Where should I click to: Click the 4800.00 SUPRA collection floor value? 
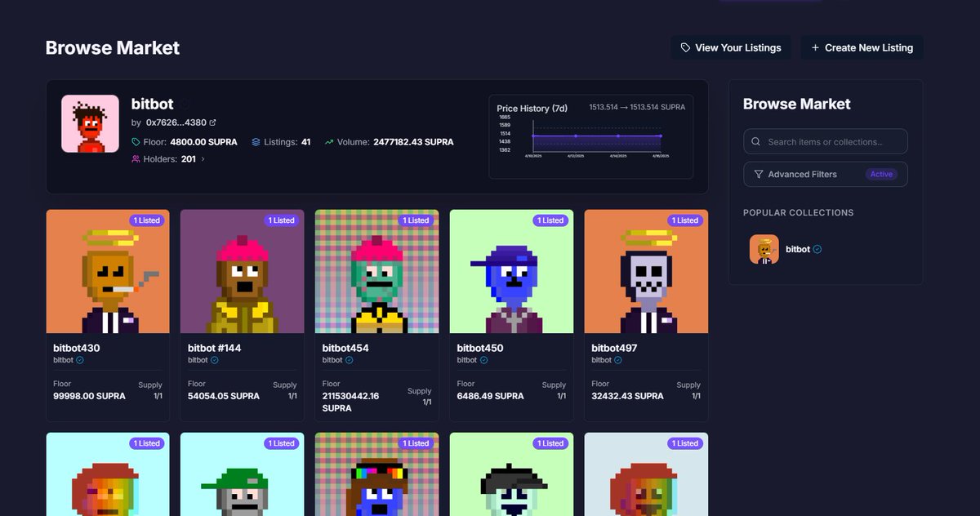click(203, 142)
